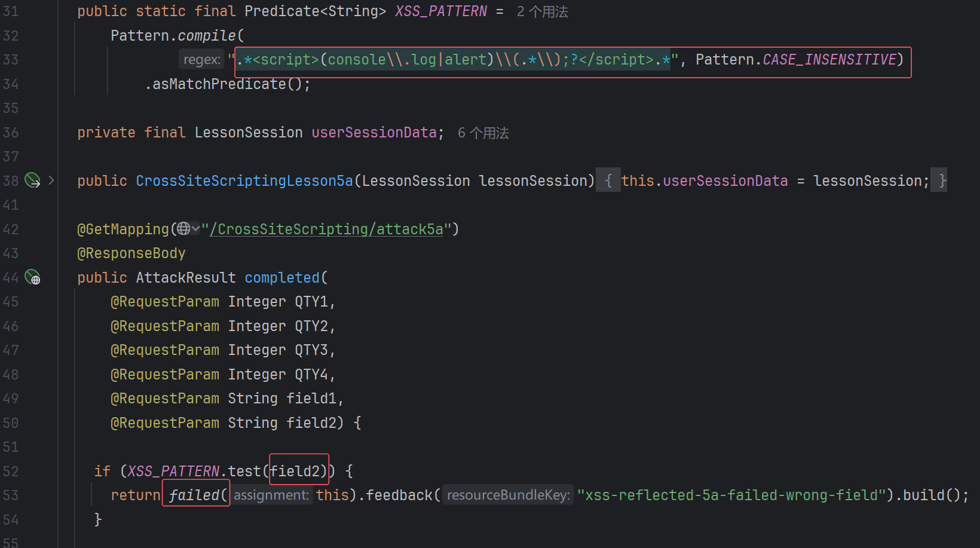Click .asMatchPredicate() call

[x=227, y=84]
